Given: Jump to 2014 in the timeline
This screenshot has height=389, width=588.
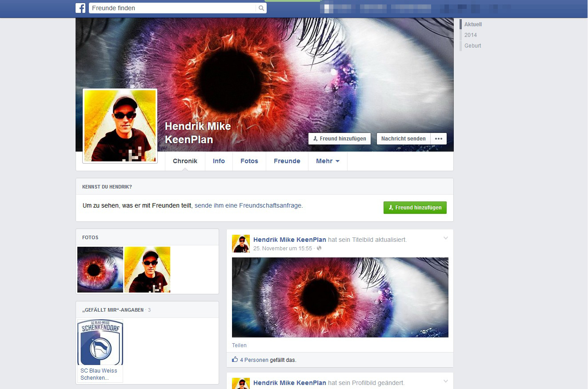Looking at the screenshot, I should 471,35.
